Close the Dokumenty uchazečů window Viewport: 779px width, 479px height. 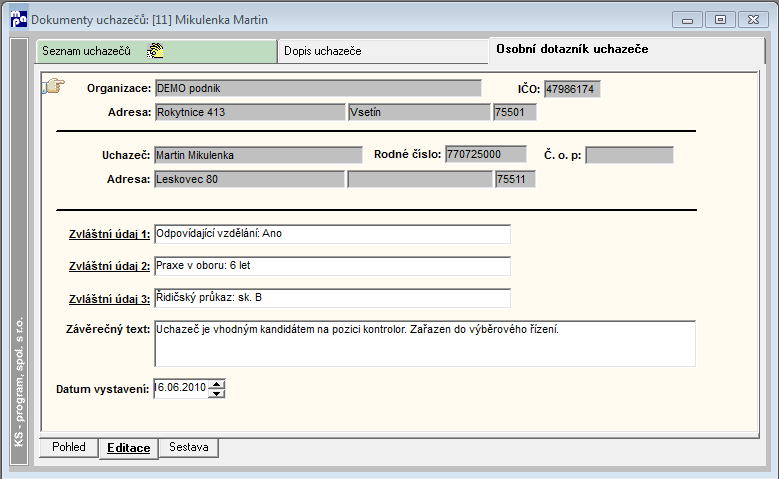coord(753,20)
